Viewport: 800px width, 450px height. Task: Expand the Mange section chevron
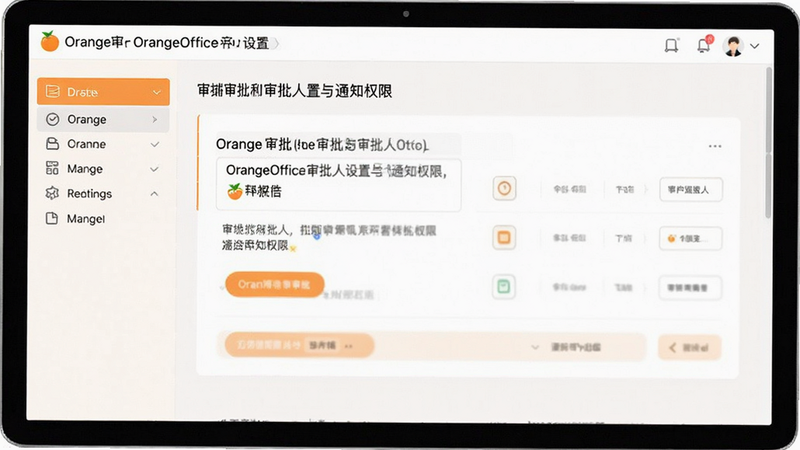click(x=154, y=169)
